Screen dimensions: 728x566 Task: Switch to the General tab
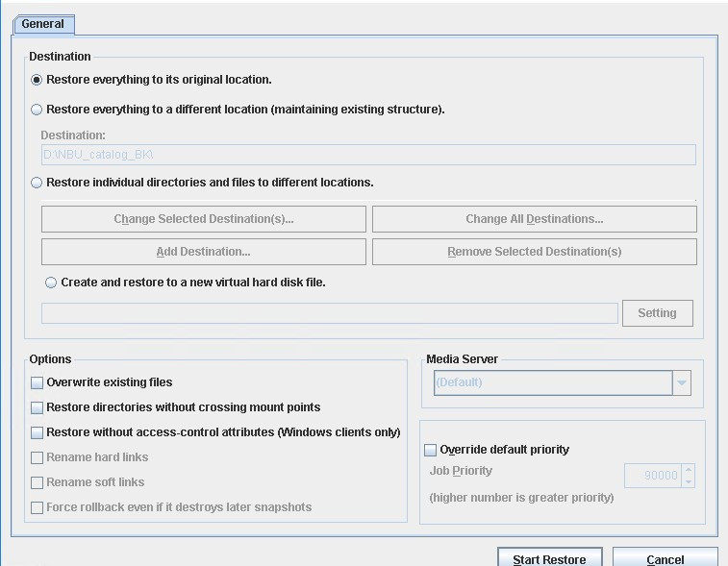click(x=42, y=24)
